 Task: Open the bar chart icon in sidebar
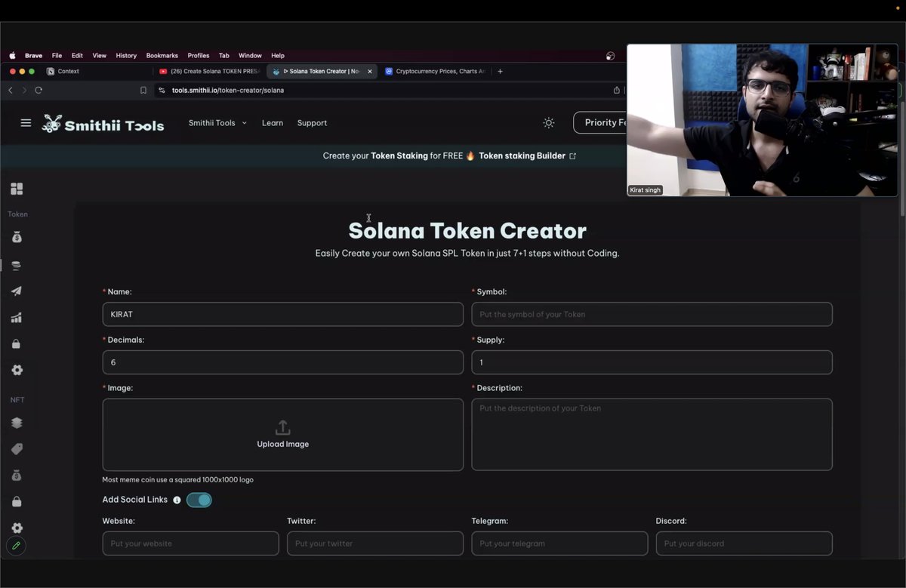[x=17, y=318]
